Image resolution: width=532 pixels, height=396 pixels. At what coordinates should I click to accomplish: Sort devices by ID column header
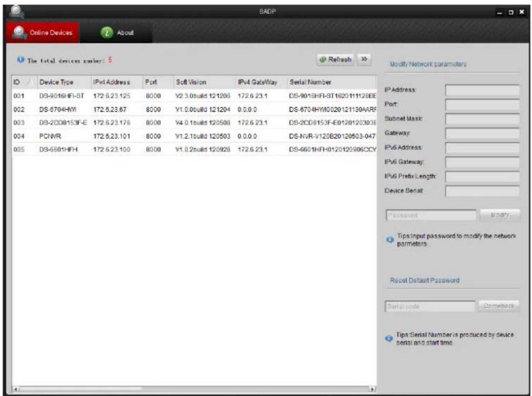[24, 82]
